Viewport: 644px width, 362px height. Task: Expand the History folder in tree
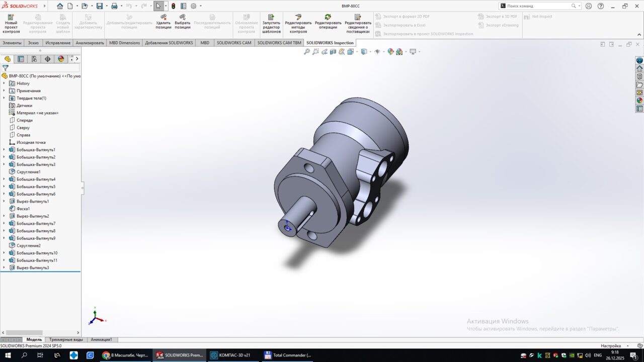4,83
